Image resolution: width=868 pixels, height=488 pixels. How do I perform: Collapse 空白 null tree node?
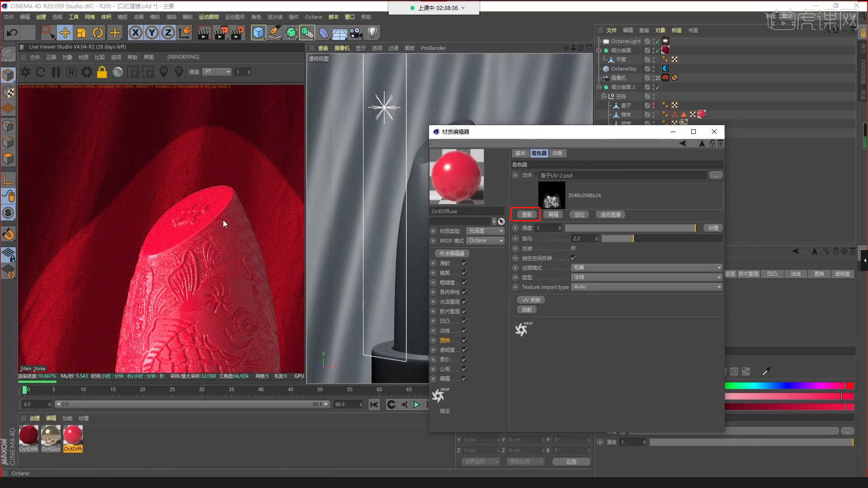[x=604, y=96]
